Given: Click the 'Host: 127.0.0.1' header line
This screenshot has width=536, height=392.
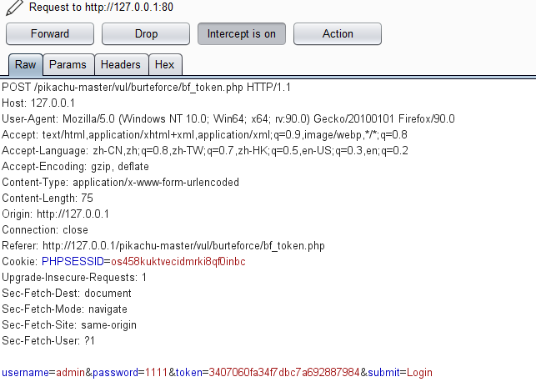Looking at the screenshot, I should coord(38,103).
